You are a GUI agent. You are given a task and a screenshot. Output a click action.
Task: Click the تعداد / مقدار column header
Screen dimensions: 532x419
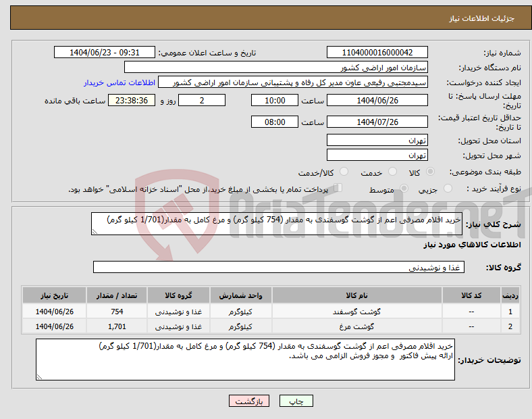tap(117, 295)
